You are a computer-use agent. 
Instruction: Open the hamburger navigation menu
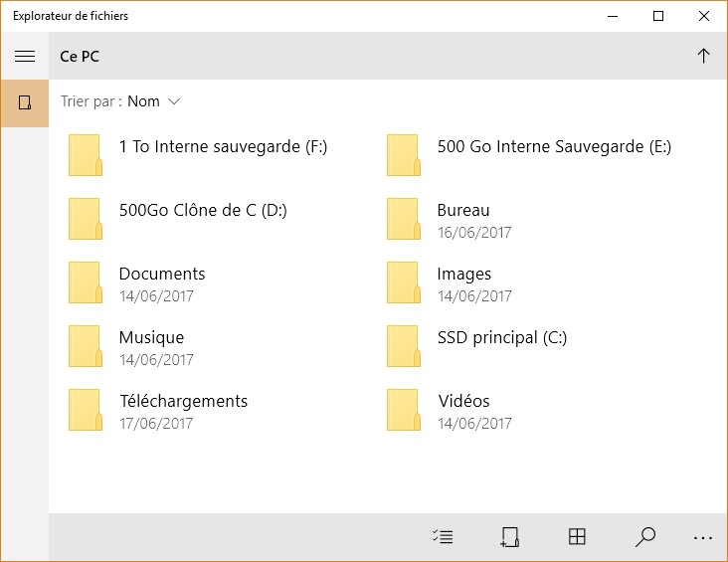[x=25, y=57]
